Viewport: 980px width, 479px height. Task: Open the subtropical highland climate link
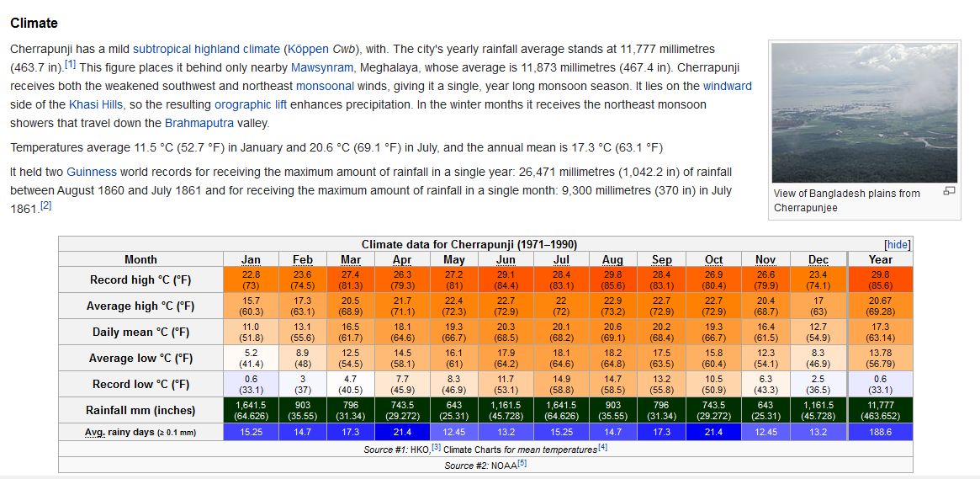207,49
